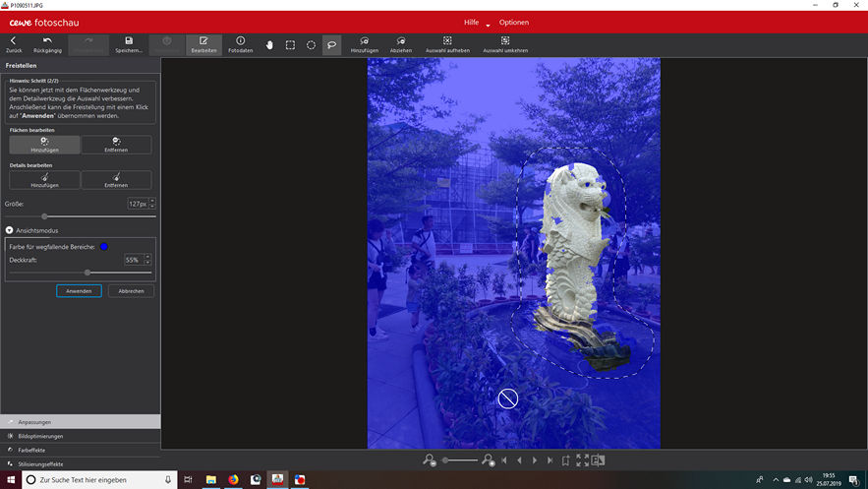Click the zoom out magnifier icon

pyautogui.click(x=430, y=459)
